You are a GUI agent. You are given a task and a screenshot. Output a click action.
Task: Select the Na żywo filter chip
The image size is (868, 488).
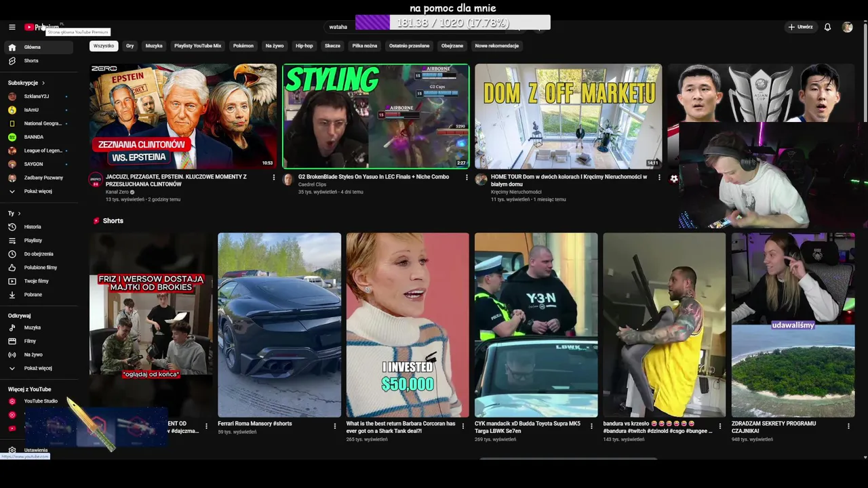click(275, 46)
